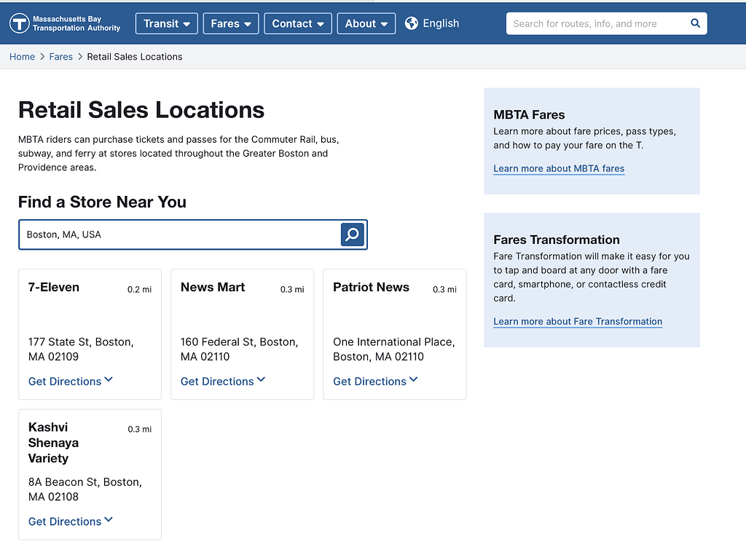
Task: Open the Fares dropdown menu
Action: click(231, 23)
